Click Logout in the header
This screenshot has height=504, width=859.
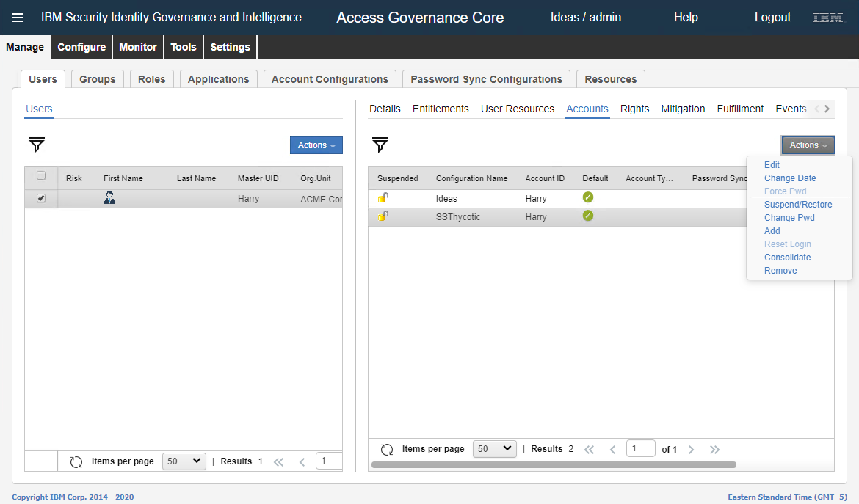tap(772, 18)
